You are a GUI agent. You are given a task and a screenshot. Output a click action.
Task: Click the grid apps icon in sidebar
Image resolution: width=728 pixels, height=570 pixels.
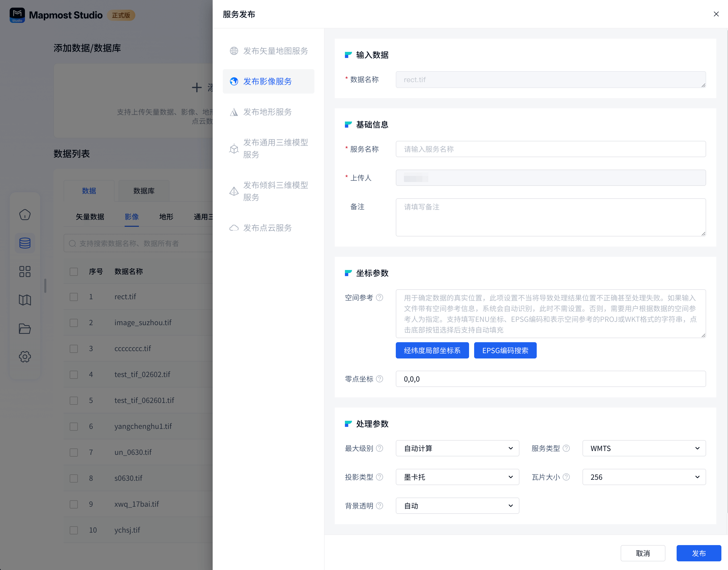[x=25, y=271]
